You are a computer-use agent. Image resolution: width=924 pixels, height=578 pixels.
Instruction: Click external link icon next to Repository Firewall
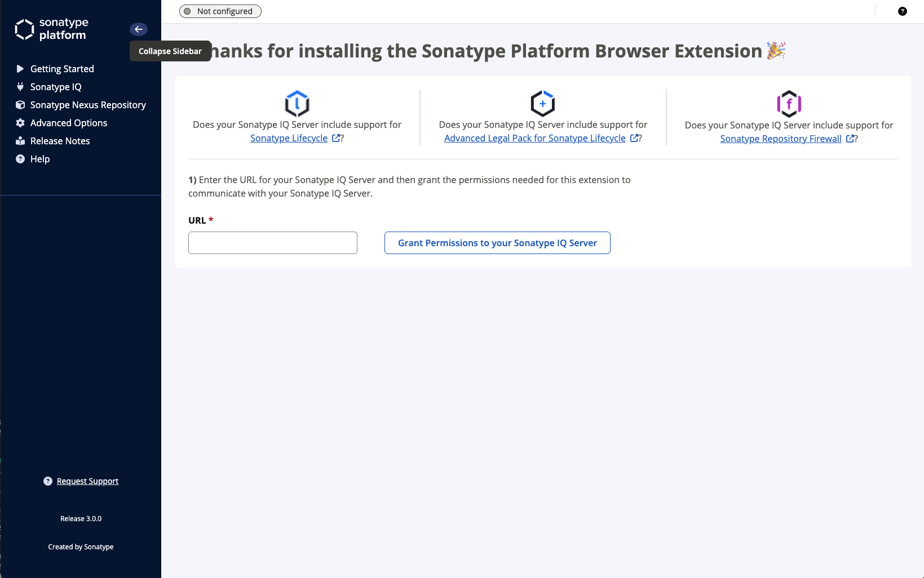coord(850,139)
